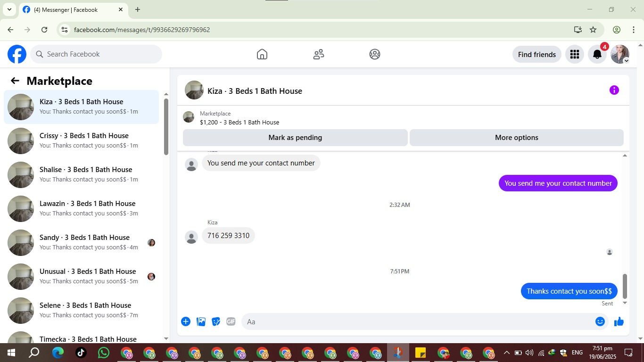Click the message "716 259 3310"
Screen dimensions: 644x362
tap(228, 236)
